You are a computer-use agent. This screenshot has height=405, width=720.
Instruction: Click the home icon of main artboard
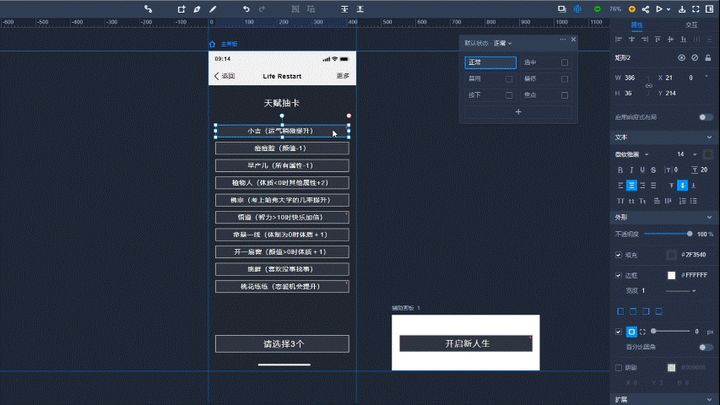pos(212,44)
